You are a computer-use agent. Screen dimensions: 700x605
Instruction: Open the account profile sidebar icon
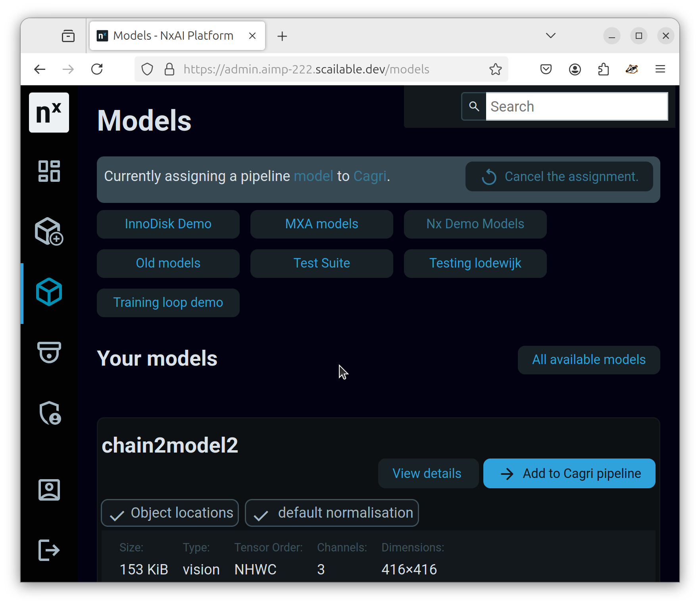click(49, 490)
